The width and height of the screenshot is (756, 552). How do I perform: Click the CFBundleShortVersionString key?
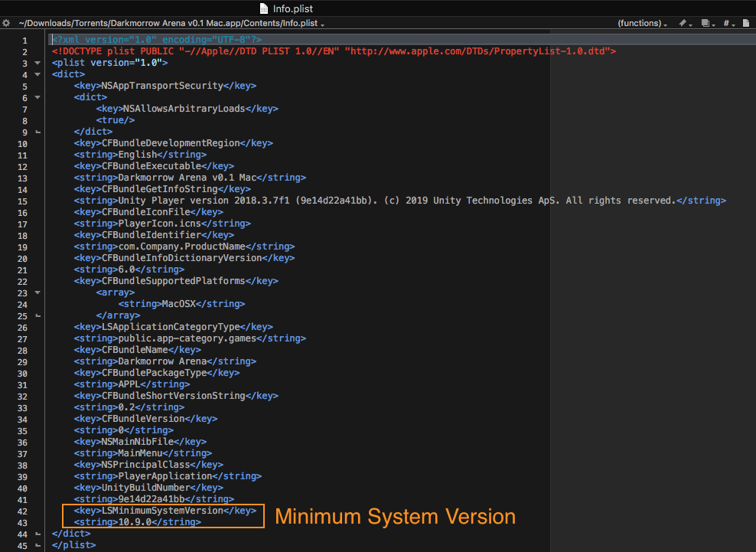point(176,396)
